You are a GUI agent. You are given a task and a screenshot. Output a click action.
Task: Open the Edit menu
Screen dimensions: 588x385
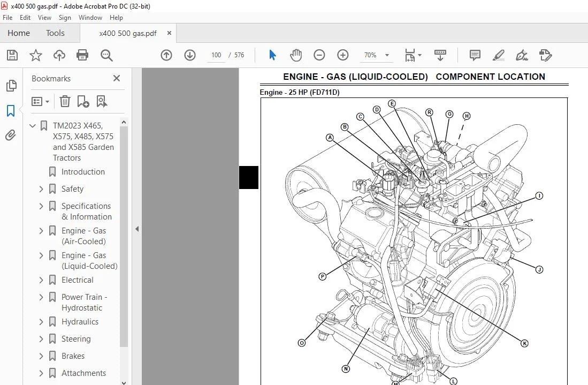pyautogui.click(x=25, y=18)
